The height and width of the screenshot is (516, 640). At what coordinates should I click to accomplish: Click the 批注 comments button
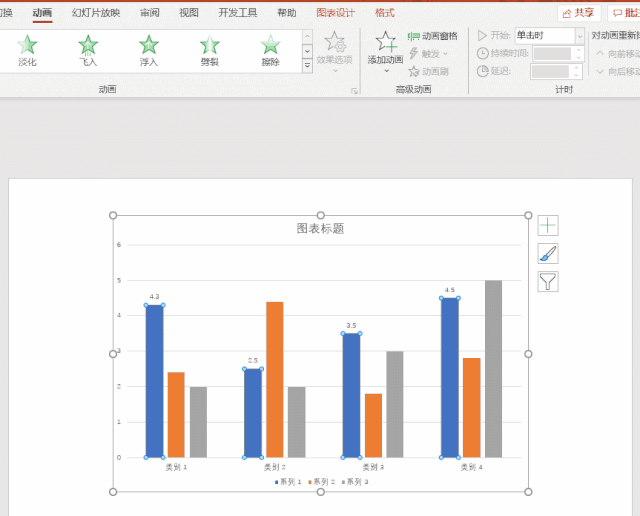pyautogui.click(x=624, y=13)
